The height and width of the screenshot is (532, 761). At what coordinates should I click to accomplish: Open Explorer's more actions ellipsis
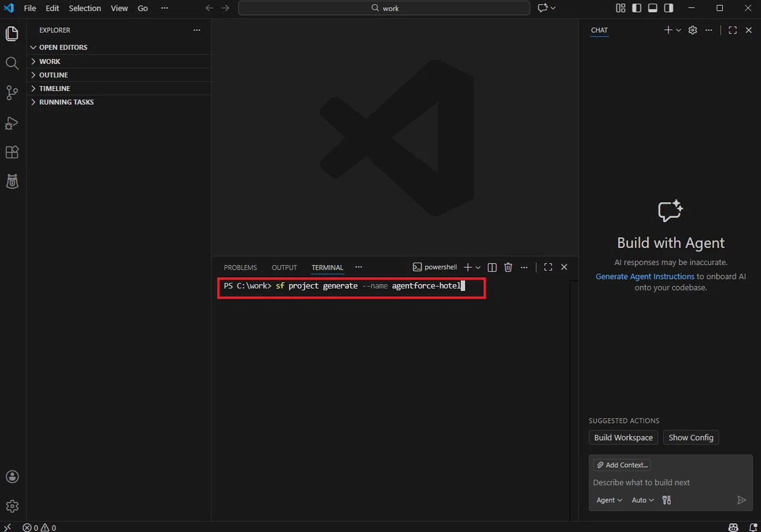coord(197,30)
